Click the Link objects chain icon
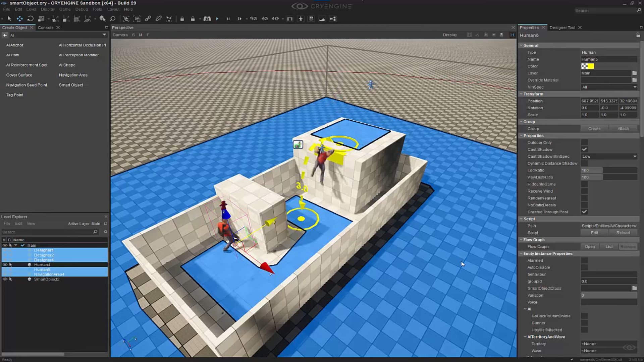Viewport: 644px width, 362px height. (148, 19)
